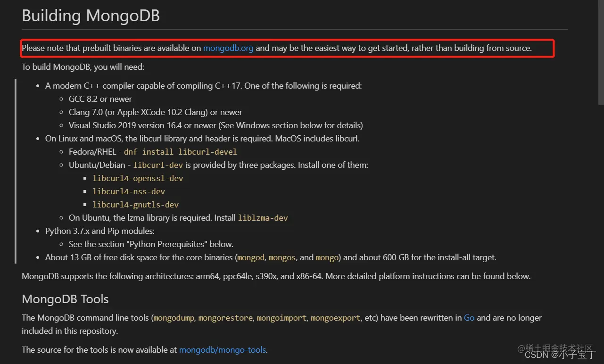Click the 'On Ubuntu, the lzma library' line

tap(178, 218)
